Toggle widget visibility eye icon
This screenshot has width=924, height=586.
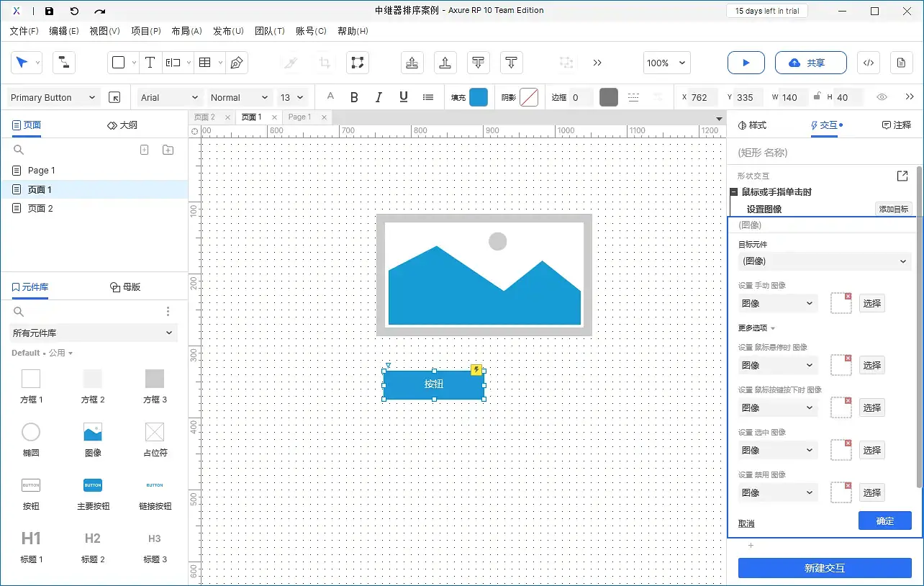click(882, 97)
